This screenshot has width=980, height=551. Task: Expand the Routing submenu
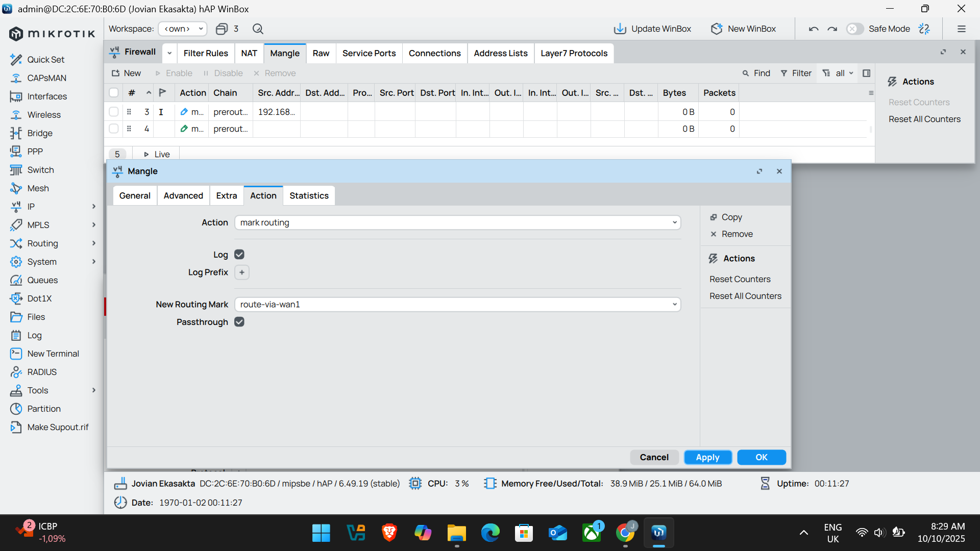pos(94,243)
